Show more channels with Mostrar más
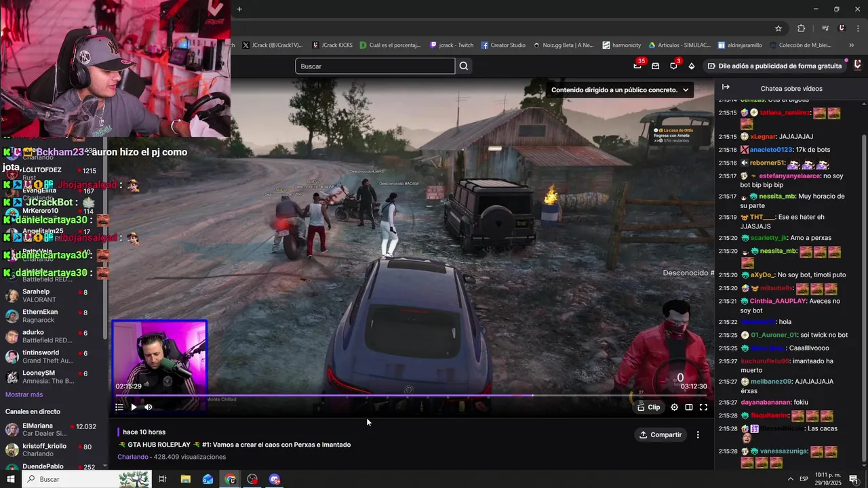Viewport: 868px width, 488px height. [24, 394]
